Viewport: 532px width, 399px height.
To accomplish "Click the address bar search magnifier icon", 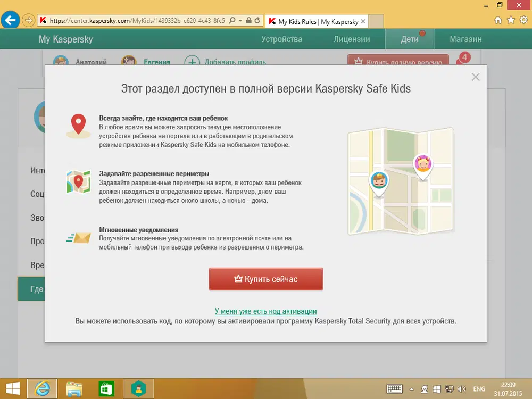I will (232, 20).
